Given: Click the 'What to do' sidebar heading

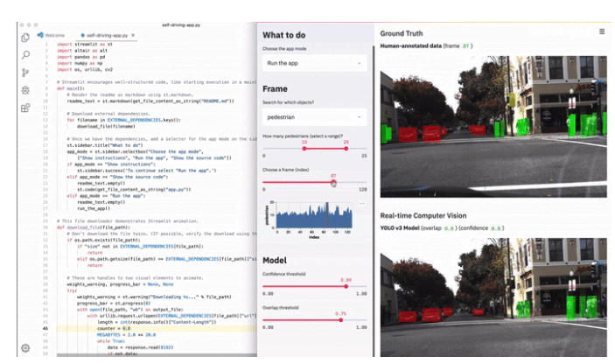Looking at the screenshot, I should (x=284, y=35).
